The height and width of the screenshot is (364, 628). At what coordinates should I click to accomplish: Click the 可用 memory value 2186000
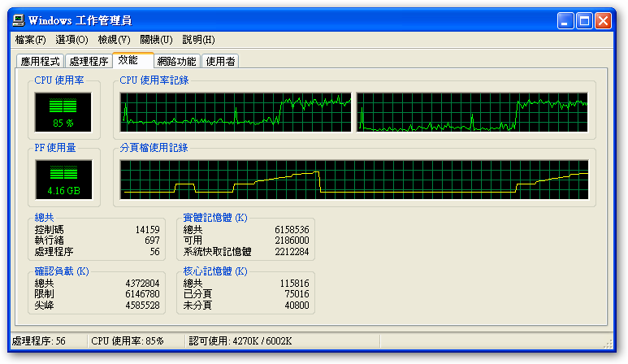coord(292,240)
